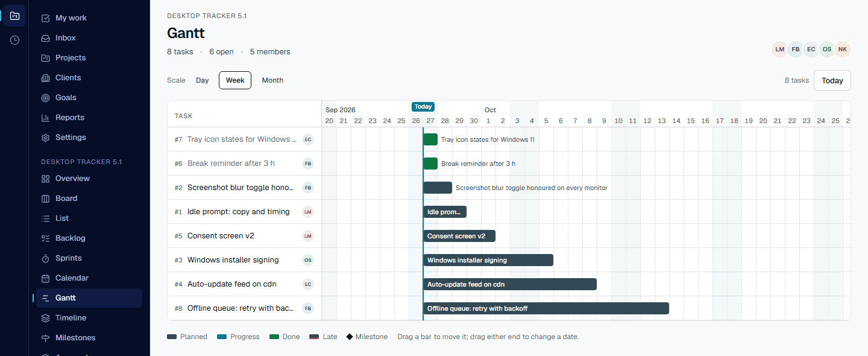Click the Board columns icon
The width and height of the screenshot is (868, 356).
click(x=45, y=199)
